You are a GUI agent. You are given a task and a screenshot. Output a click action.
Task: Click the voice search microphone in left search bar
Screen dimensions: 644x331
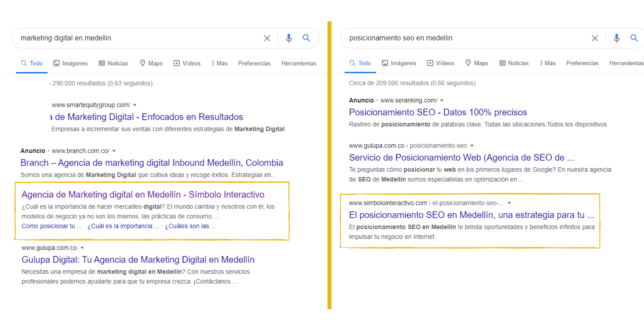pyautogui.click(x=289, y=38)
